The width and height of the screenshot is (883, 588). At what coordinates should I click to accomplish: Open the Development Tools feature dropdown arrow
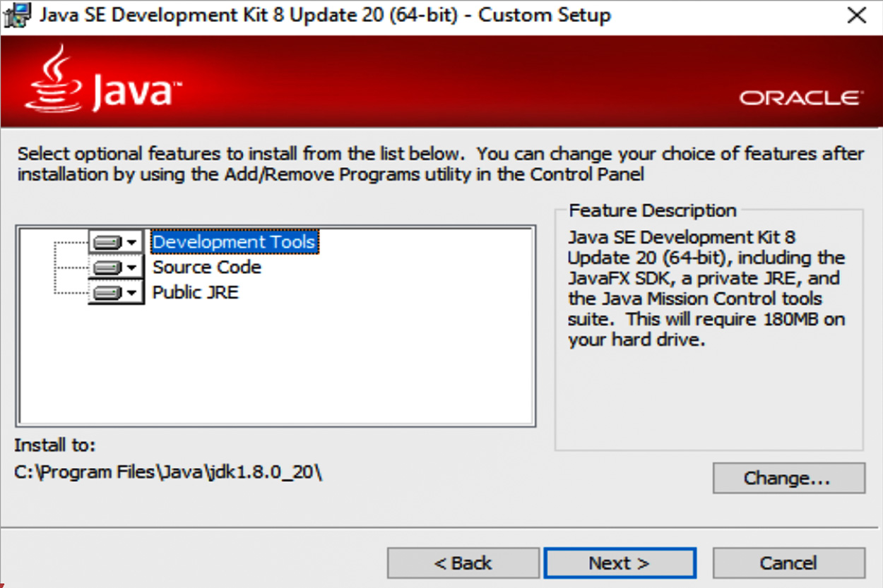pyautogui.click(x=133, y=243)
